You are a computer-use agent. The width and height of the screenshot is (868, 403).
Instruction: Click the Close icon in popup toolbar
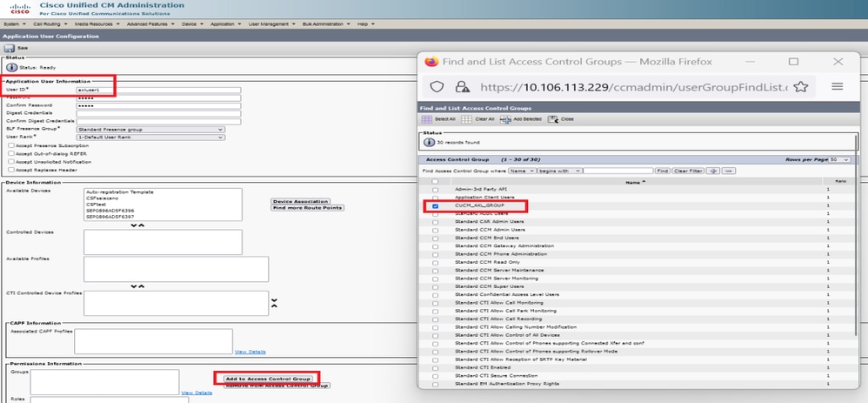pos(553,119)
